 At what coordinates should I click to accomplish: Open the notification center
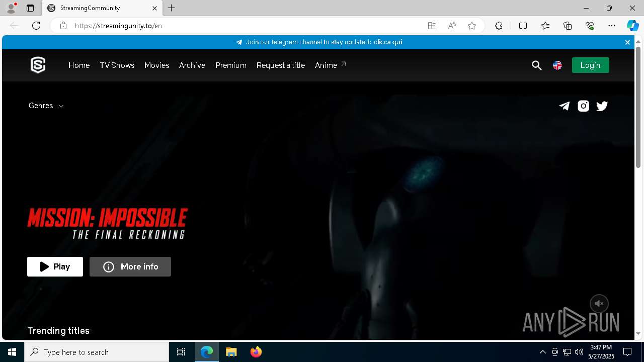[627, 352]
